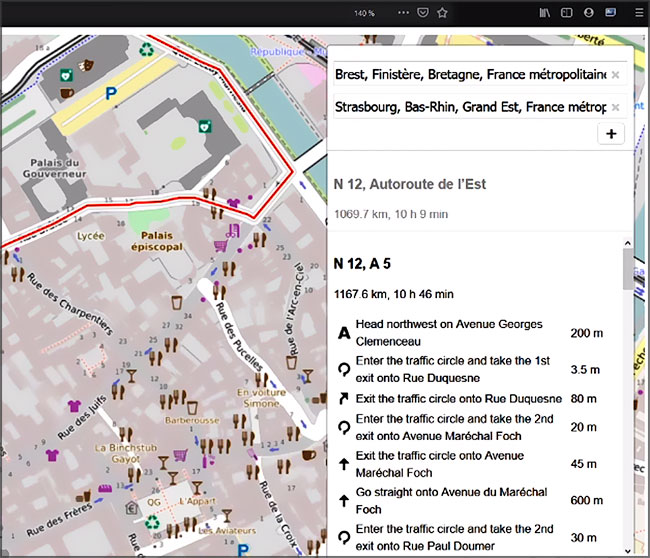Click the Lycée map label

[x=90, y=236]
